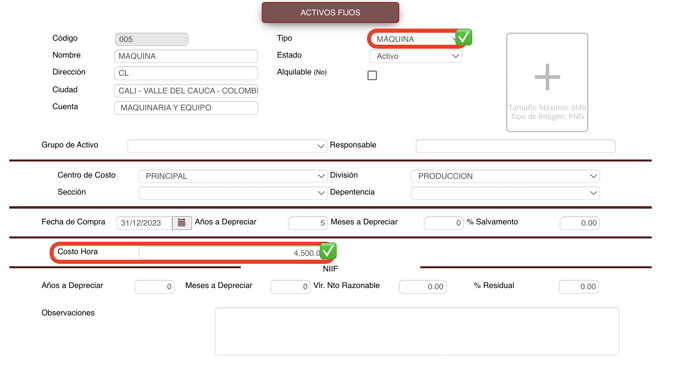Focus the Responsable text field
Image resolution: width=688 pixels, height=373 pixels.
tap(516, 146)
